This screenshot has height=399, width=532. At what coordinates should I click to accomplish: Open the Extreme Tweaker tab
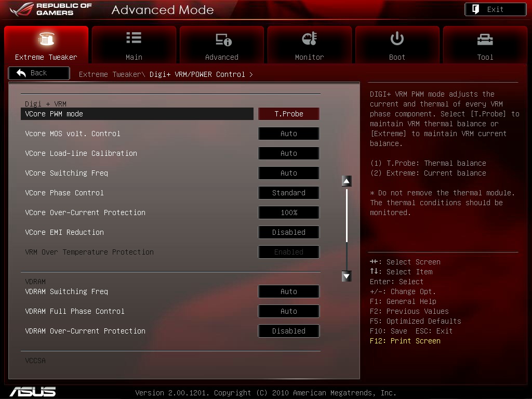tap(46, 45)
